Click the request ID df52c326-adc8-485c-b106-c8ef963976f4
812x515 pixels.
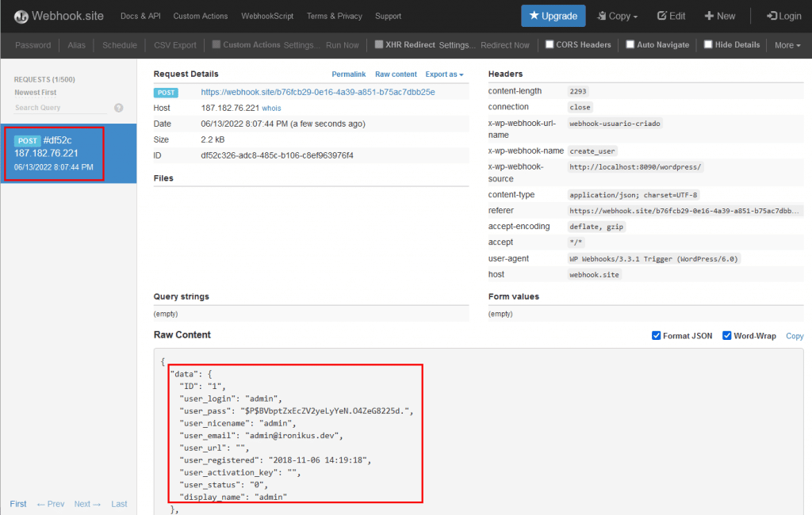(x=277, y=155)
